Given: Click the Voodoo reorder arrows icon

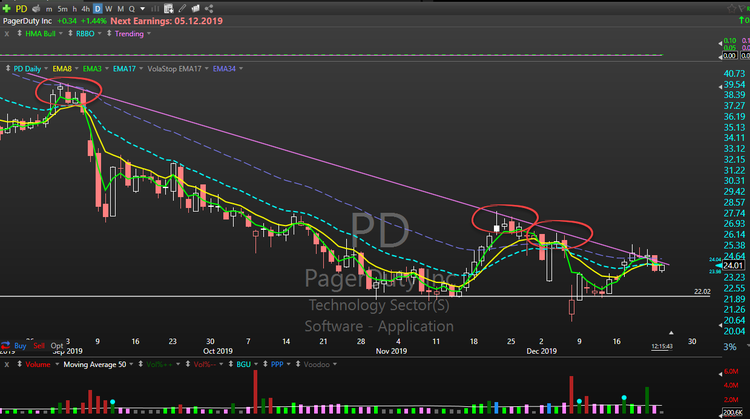Looking at the screenshot, I should point(298,364).
